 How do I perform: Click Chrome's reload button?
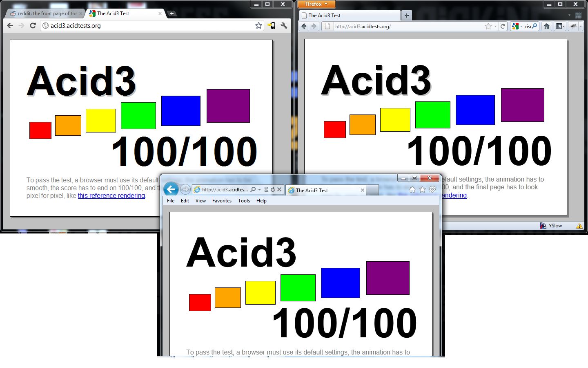coord(33,25)
